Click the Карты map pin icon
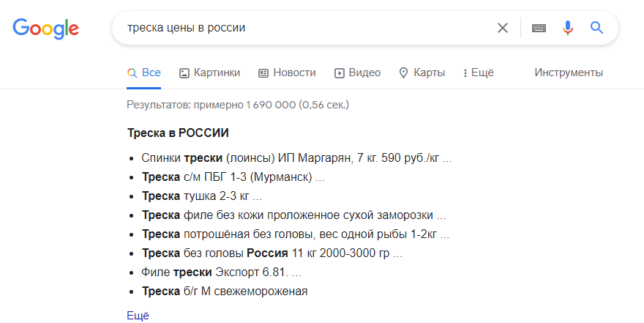 point(404,73)
